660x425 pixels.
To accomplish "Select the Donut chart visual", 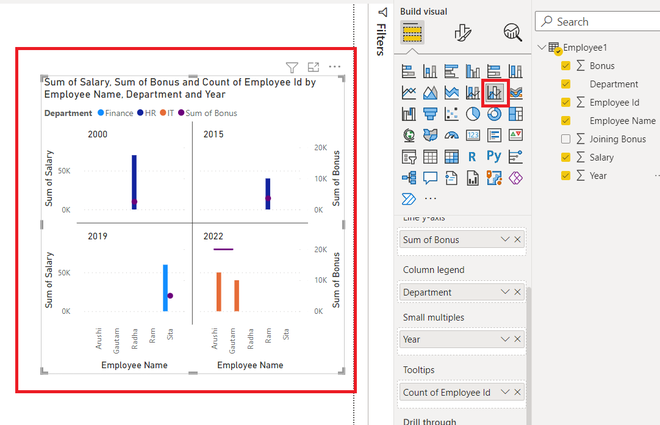I will click(x=494, y=114).
